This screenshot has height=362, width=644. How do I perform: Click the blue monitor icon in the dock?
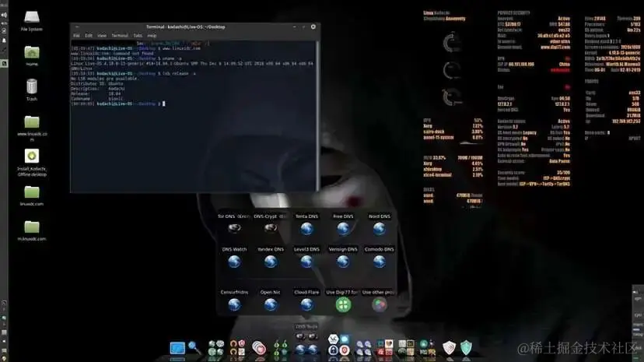(x=177, y=348)
